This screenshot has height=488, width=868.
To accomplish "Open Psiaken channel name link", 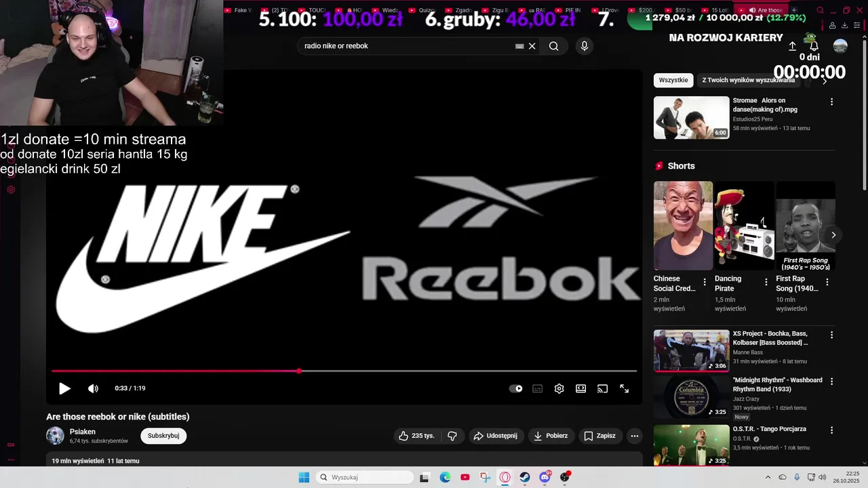I will 83,432.
